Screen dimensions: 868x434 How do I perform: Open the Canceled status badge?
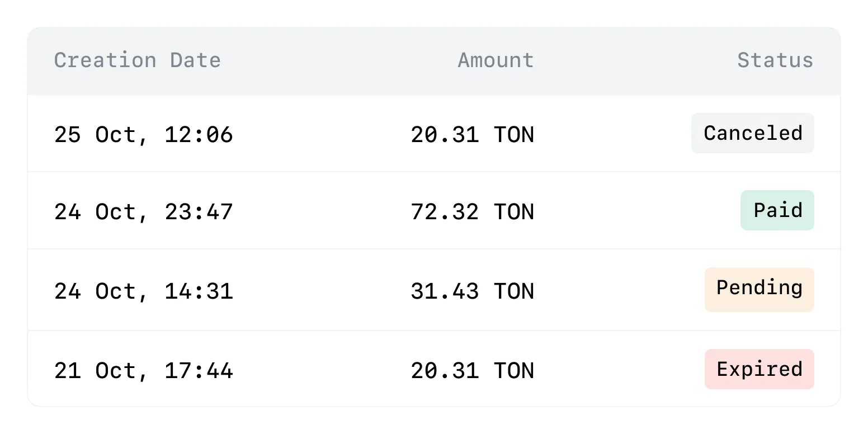point(752,133)
